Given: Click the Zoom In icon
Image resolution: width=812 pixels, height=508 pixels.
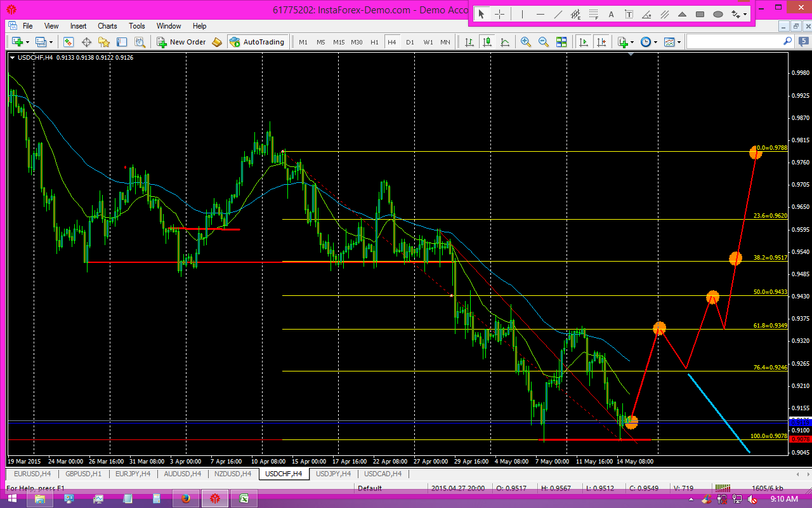Looking at the screenshot, I should point(527,41).
